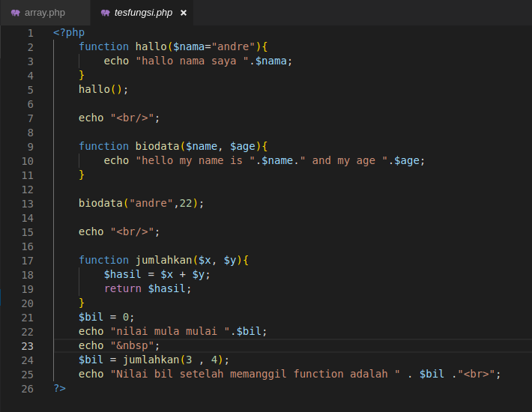Switch to the array.php tab
Viewport: 532px width, 412px height.
(45, 13)
